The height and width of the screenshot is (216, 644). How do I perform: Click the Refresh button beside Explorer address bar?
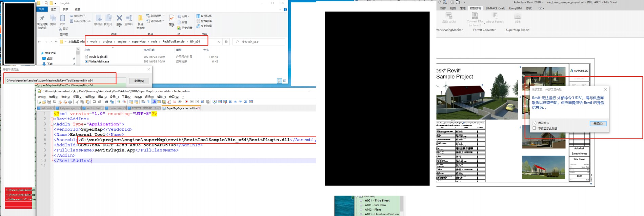pyautogui.click(x=226, y=42)
